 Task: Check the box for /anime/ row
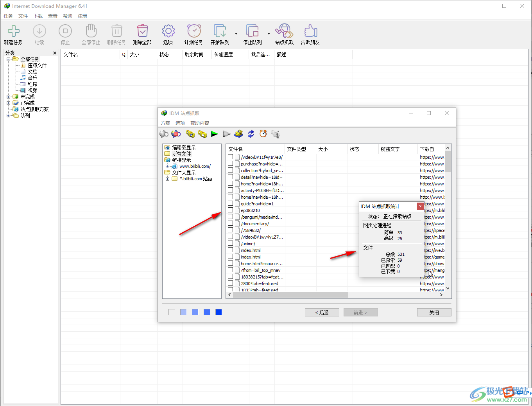click(231, 243)
